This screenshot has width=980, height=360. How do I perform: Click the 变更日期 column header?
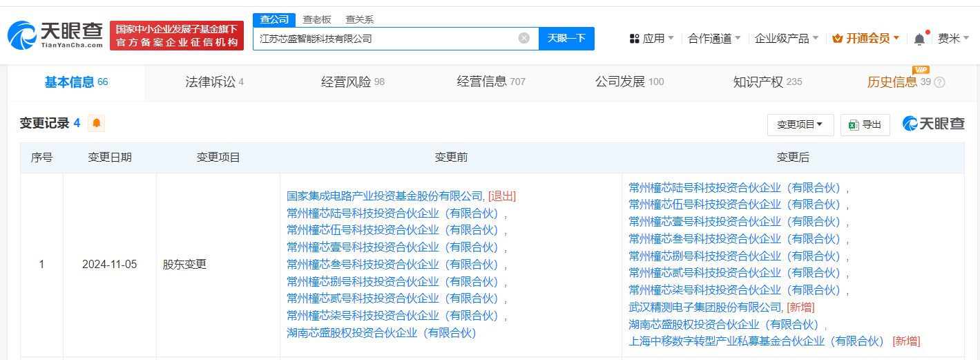(x=110, y=158)
